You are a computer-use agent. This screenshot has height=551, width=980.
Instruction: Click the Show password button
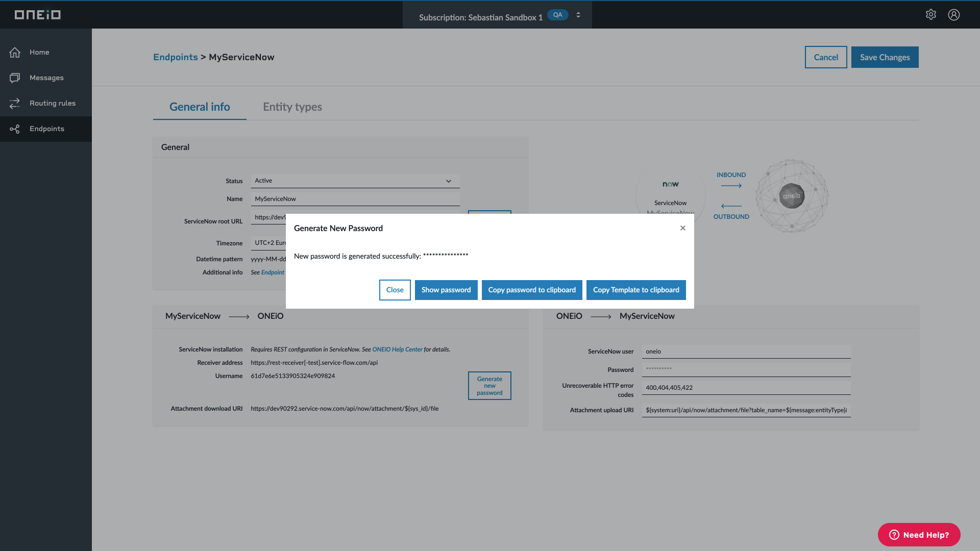point(446,290)
